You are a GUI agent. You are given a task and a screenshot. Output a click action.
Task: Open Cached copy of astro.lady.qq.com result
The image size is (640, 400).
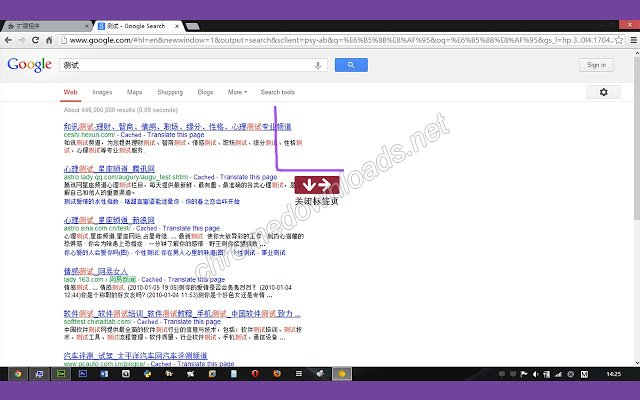point(204,177)
